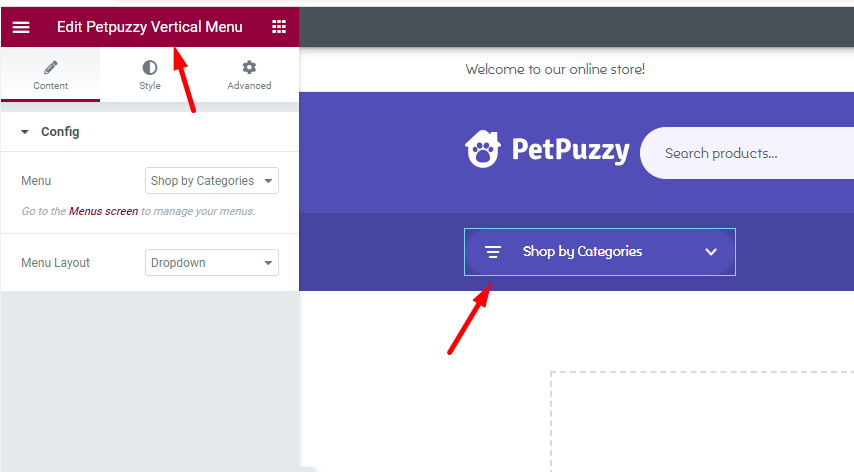Open the Menu dropdown showing Shop by Categories

(212, 181)
